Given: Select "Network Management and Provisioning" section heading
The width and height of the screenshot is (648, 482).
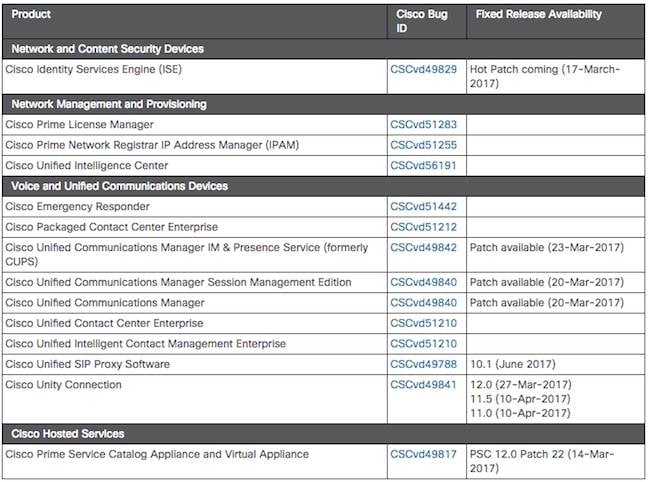Looking at the screenshot, I should [109, 104].
